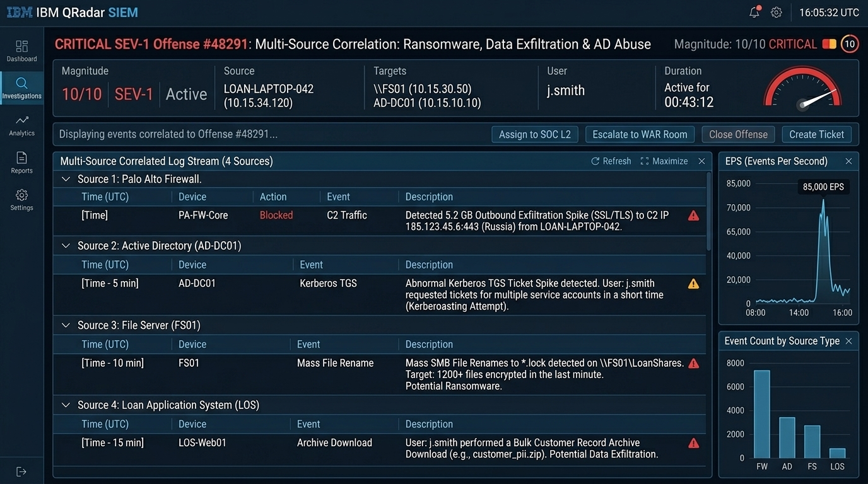Select Investigations in the sidebar
This screenshot has width=868, height=484.
pos(21,88)
